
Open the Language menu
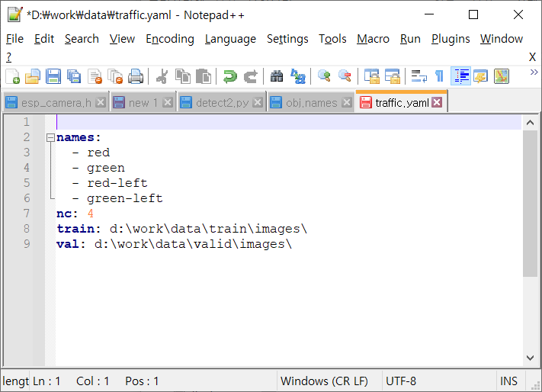(x=230, y=39)
